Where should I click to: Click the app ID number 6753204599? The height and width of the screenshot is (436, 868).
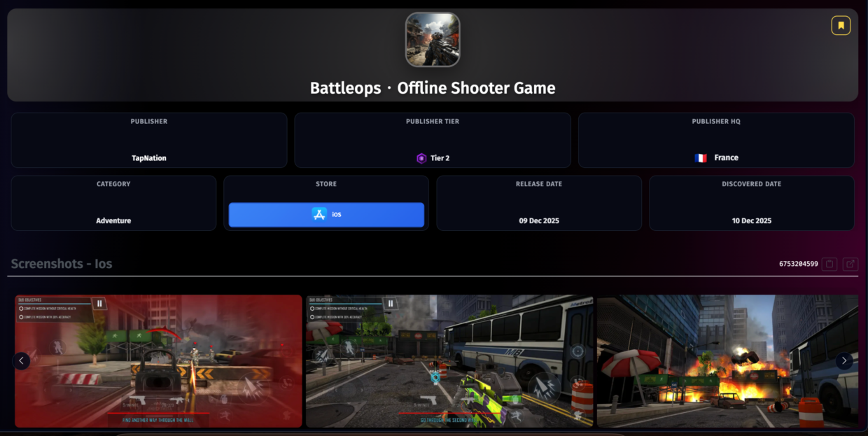pos(798,264)
